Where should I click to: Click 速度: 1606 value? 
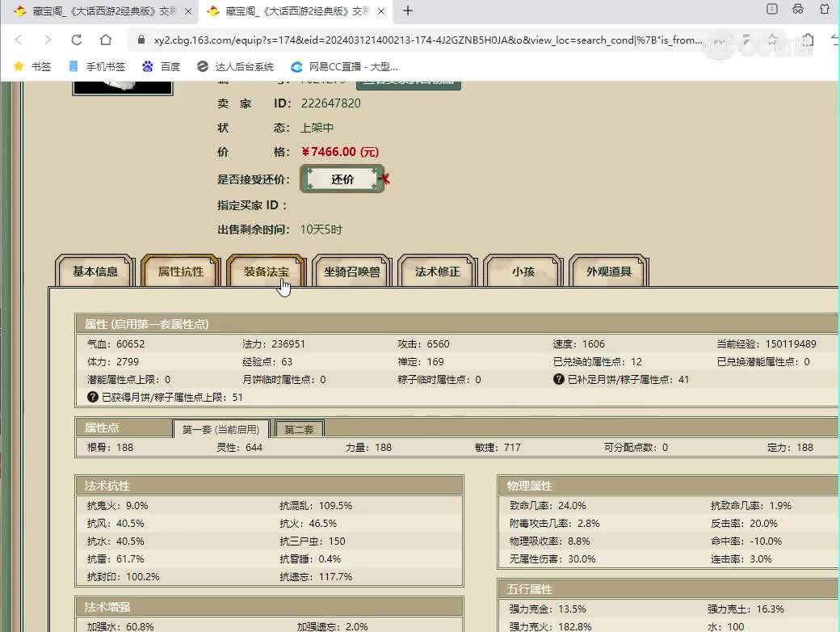pos(578,344)
